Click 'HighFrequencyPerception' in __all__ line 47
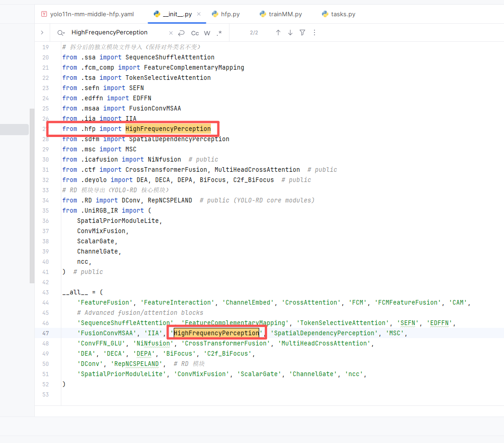Image resolution: width=504 pixels, height=443 pixels. 216,333
